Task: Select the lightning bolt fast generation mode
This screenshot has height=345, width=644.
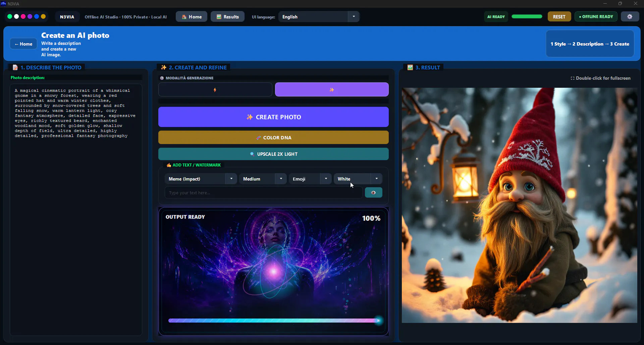Action: (215, 90)
